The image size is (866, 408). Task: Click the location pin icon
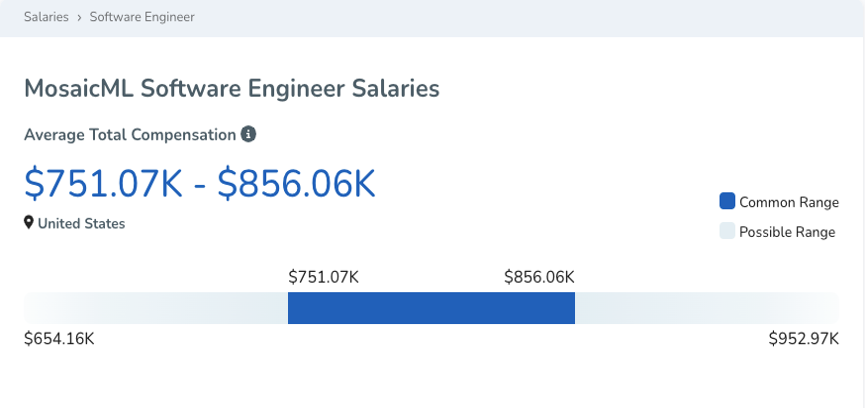[29, 223]
